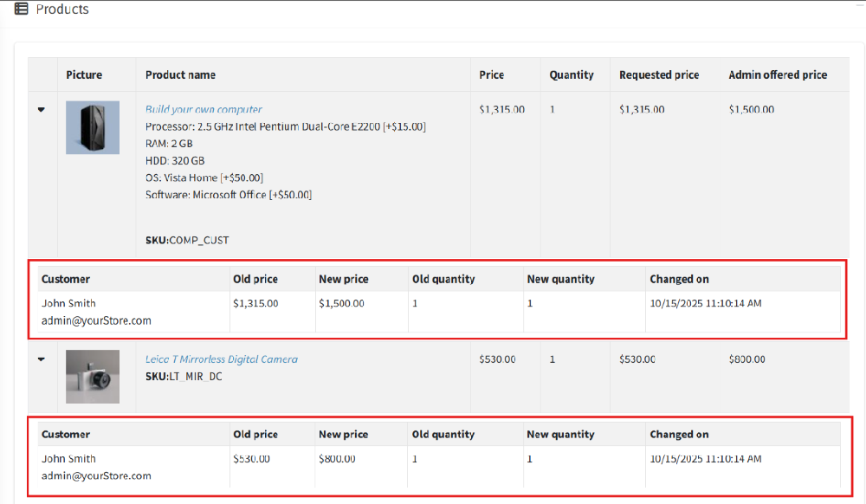Click the Requested price column header

click(659, 75)
